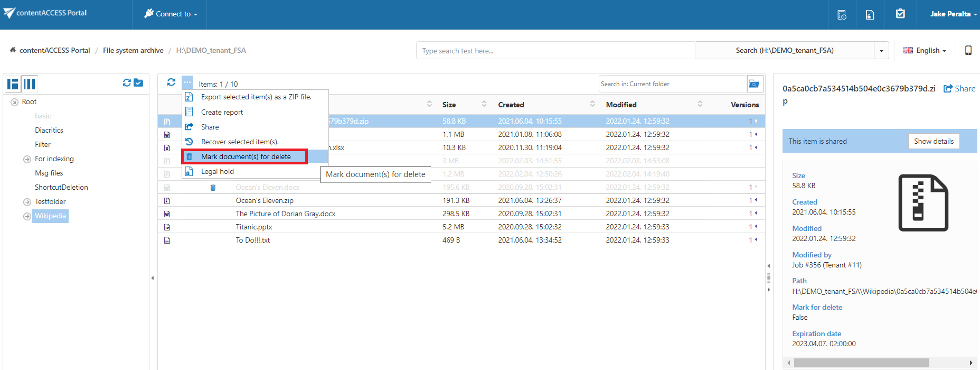Screen dimensions: 980x370
Task: Click the folder search icon beside Current folder
Action: click(755, 84)
